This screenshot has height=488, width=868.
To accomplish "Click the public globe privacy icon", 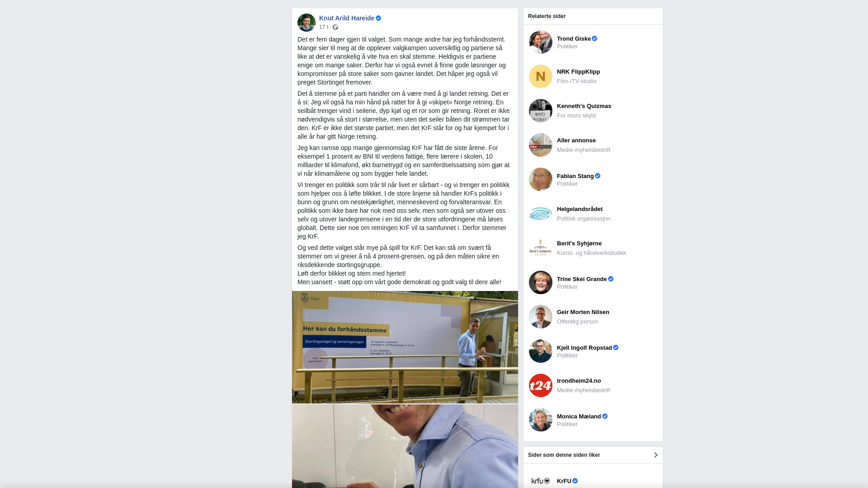I will point(335,27).
